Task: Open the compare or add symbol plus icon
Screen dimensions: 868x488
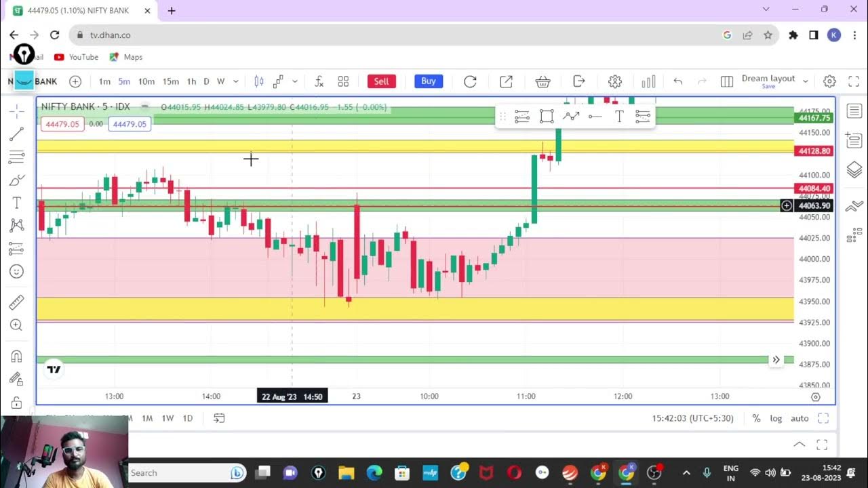Action: (75, 81)
